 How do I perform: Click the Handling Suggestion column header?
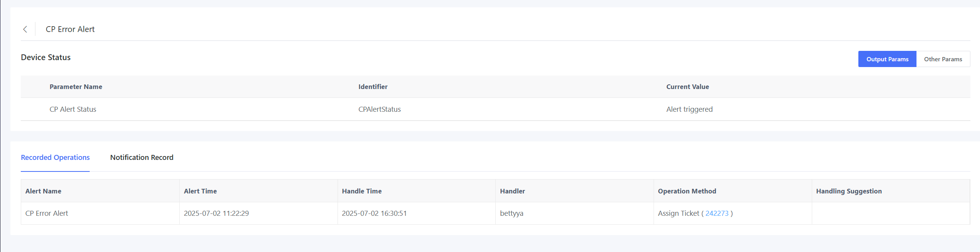(848, 191)
